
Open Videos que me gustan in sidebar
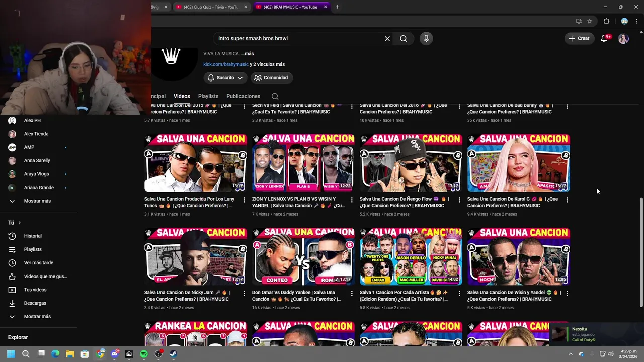(x=38, y=276)
